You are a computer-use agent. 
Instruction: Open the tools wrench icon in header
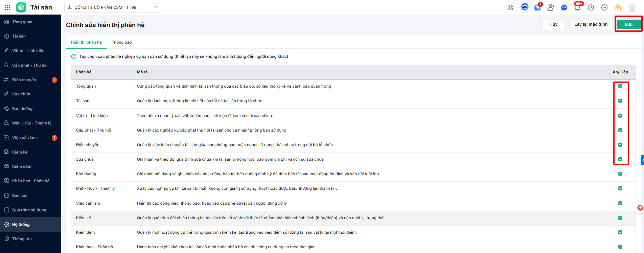pyautogui.click(x=511, y=7)
